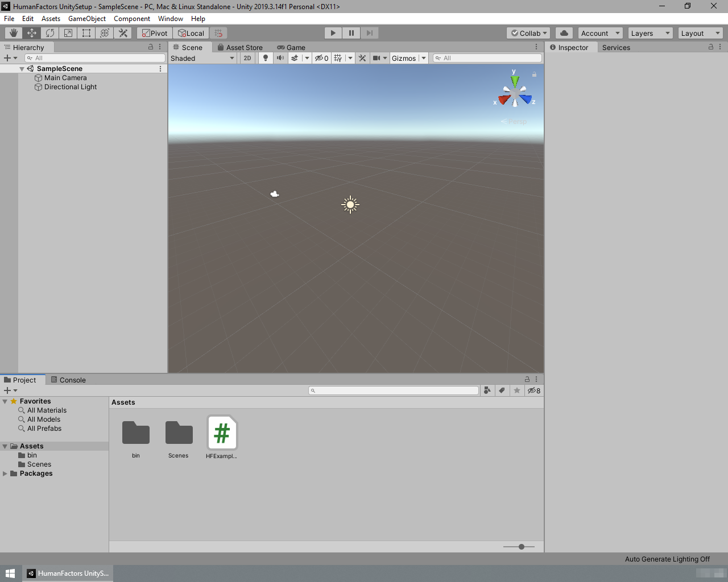This screenshot has width=728, height=582.
Task: Open Component Editor Tools panel
Action: pos(362,58)
